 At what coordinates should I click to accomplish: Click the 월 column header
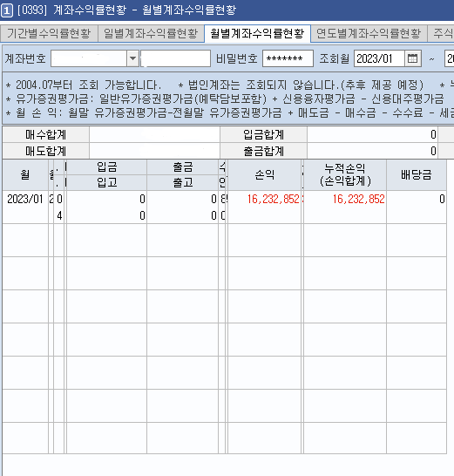[25, 175]
